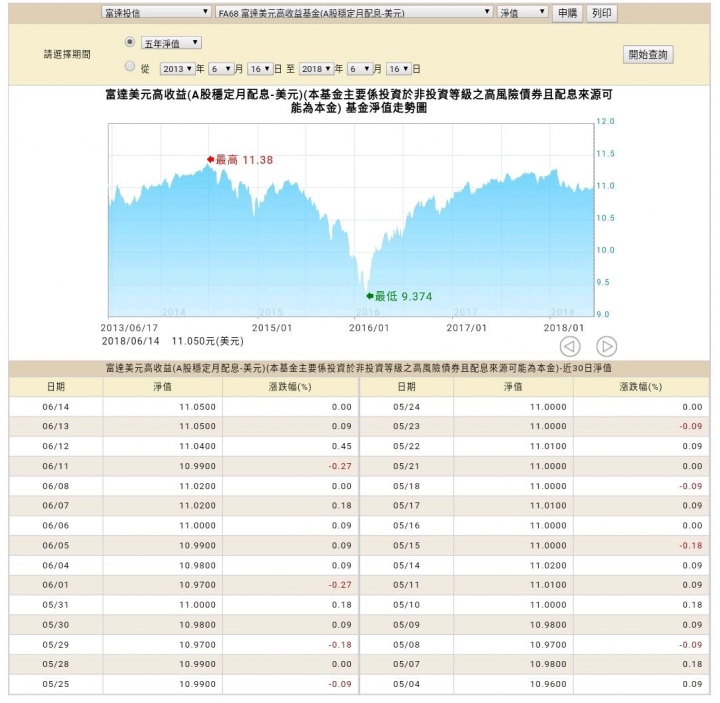720x703 pixels.
Task: Select the custom date range radio button
Action: tap(130, 67)
